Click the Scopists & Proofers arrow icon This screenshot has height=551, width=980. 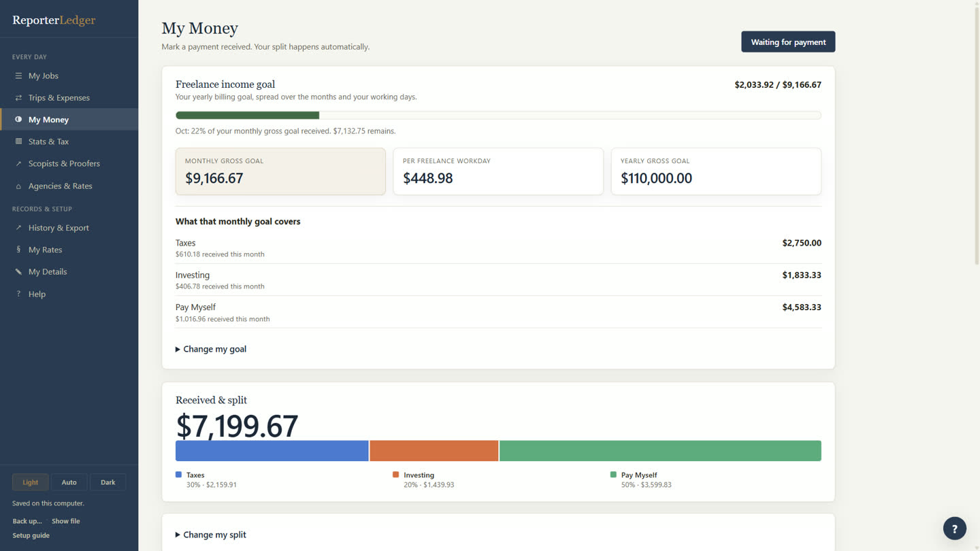pyautogui.click(x=18, y=164)
